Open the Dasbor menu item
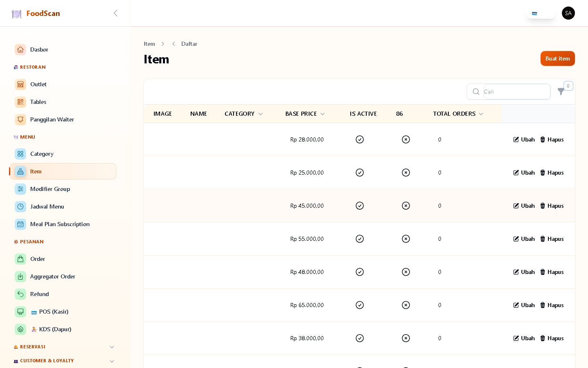Screen dimensions: 588x368 63,49
